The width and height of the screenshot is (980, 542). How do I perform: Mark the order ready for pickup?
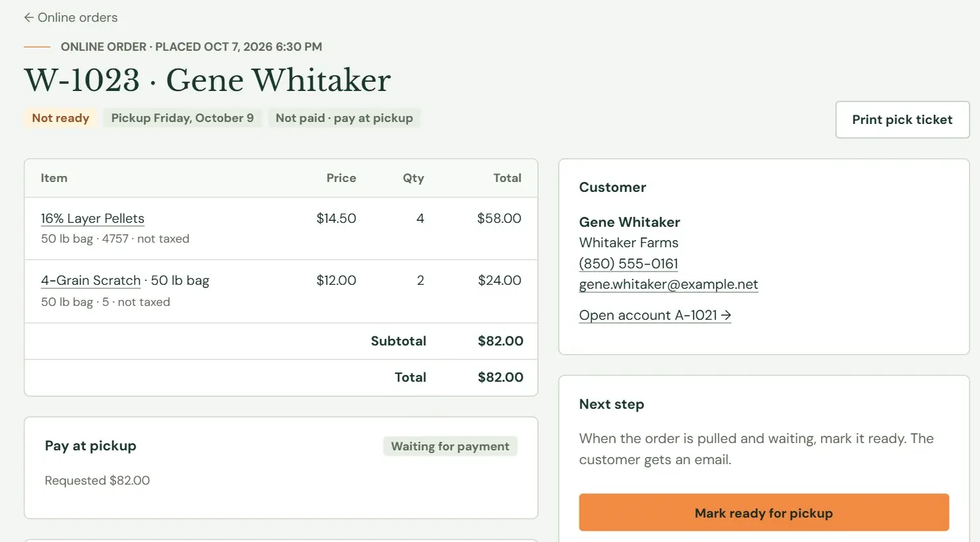(x=764, y=512)
